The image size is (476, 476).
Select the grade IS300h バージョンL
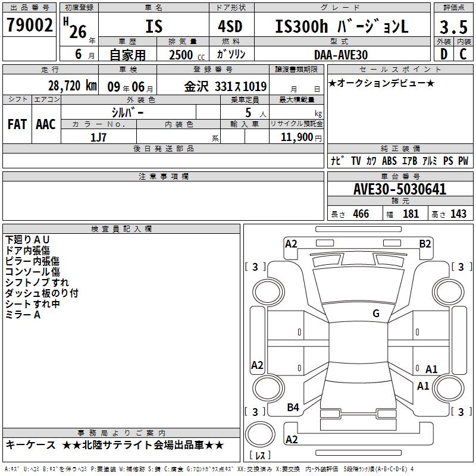click(x=342, y=27)
